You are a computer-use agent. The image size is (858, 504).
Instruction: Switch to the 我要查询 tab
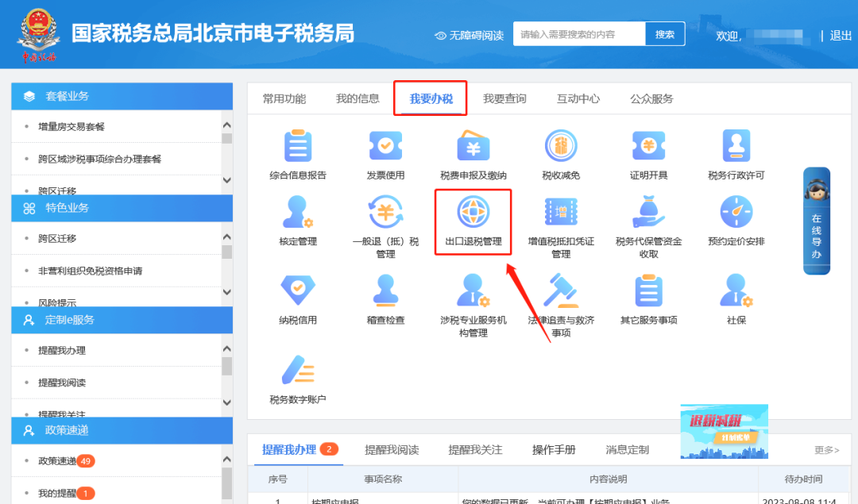pos(504,99)
